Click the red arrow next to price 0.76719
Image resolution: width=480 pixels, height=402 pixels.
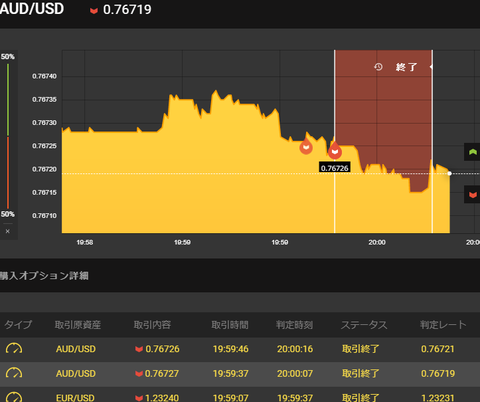click(x=94, y=11)
